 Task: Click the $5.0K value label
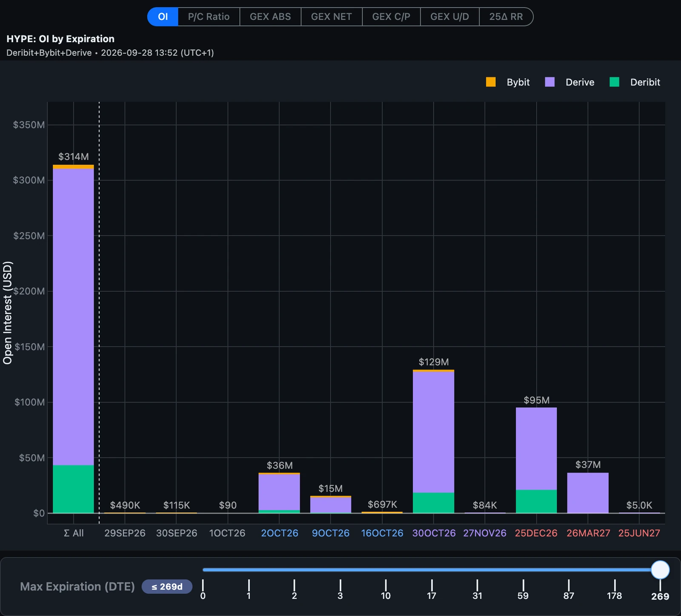639,505
